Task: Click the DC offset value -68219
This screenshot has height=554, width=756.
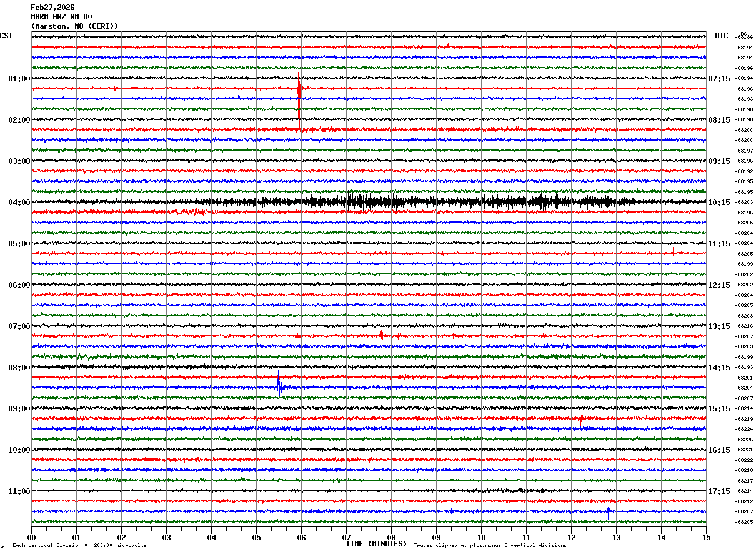Action: [744, 419]
